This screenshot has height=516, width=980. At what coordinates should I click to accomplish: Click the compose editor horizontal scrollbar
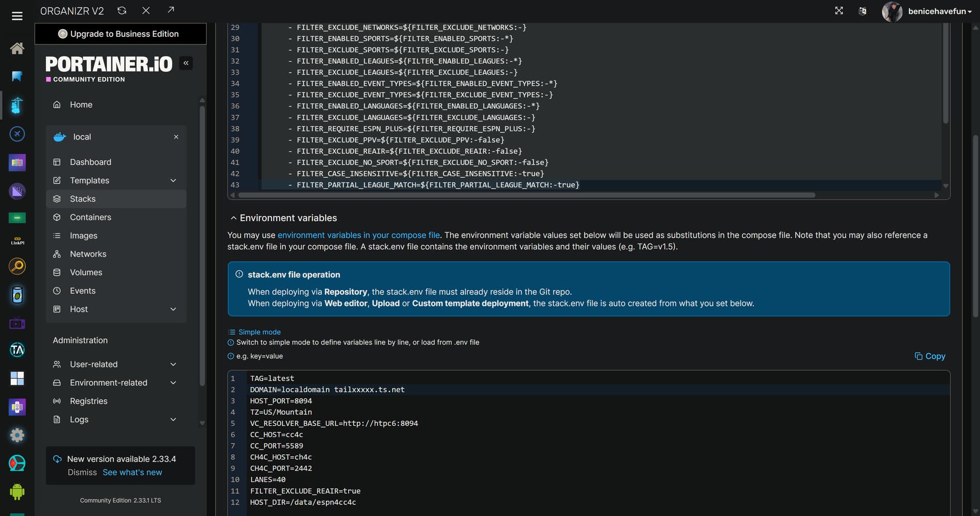coord(526,195)
